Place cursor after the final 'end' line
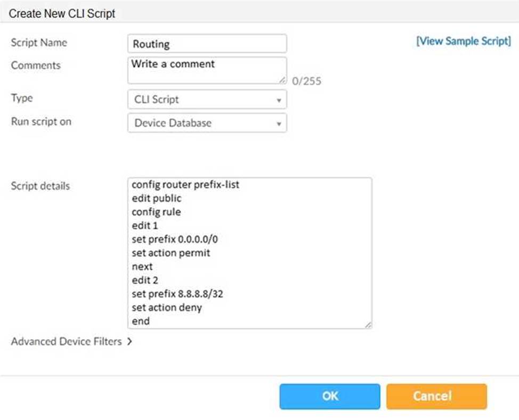Screen dimensions: 519x420 (150, 321)
